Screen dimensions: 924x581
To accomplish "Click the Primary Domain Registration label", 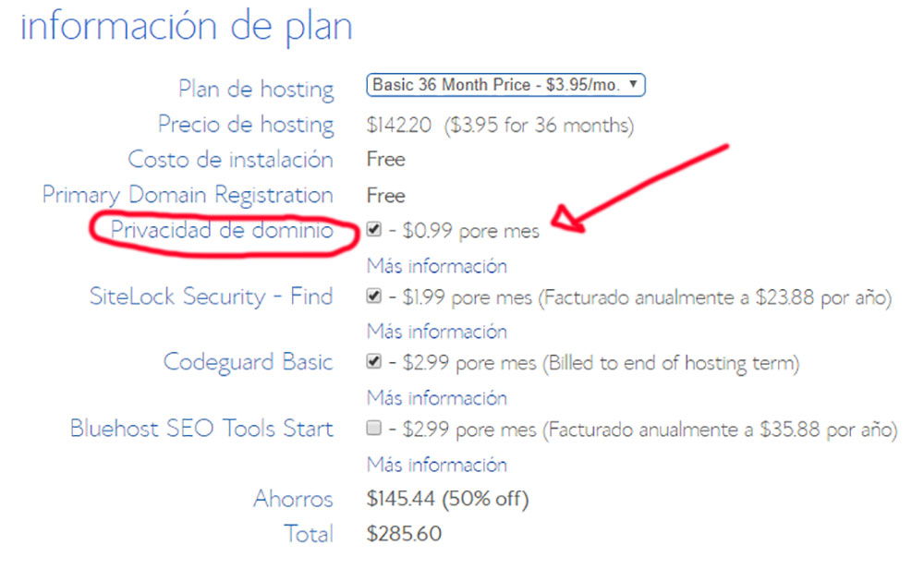I will (x=188, y=196).
